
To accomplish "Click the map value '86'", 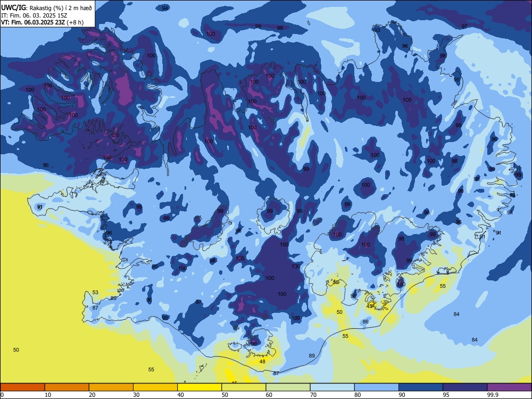I will coord(365,322).
